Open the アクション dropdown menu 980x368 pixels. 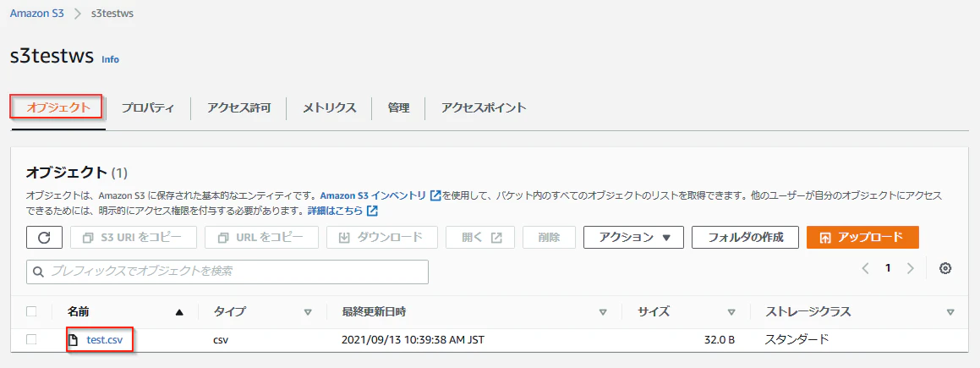[x=634, y=238]
